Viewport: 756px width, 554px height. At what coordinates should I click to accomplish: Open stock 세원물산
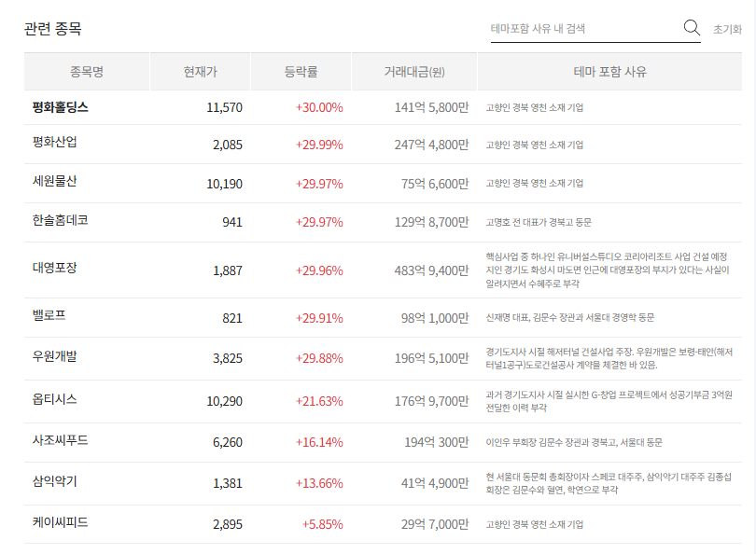(x=54, y=181)
